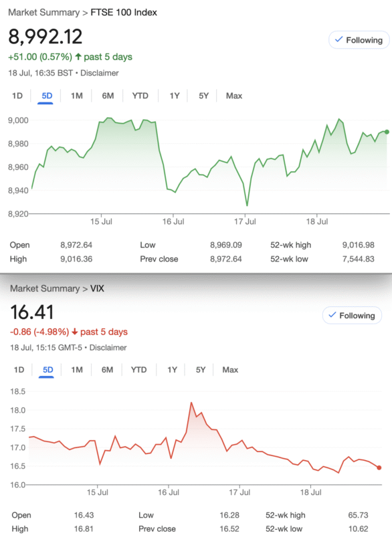Click VIX Low value 16.28
The height and width of the screenshot is (535, 392).
tap(229, 515)
